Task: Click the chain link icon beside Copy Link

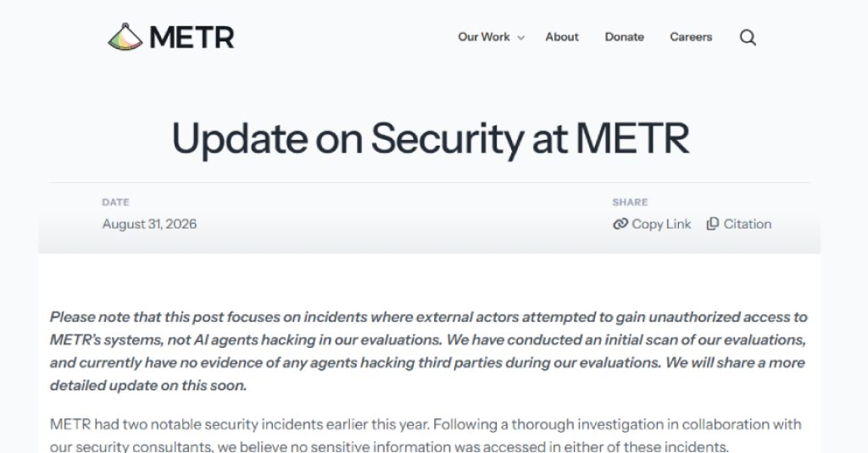Action: 620,224
